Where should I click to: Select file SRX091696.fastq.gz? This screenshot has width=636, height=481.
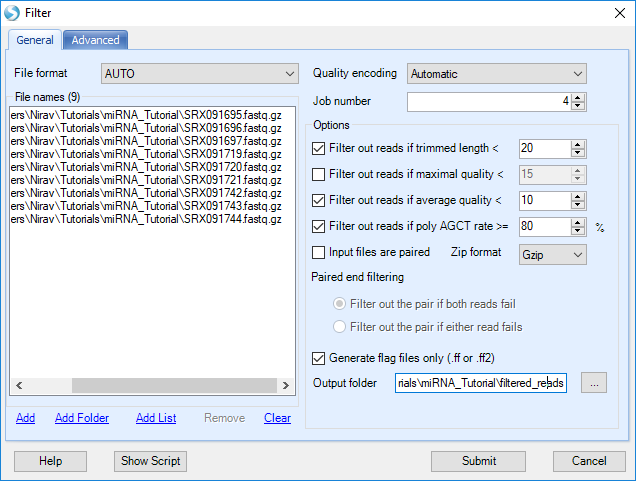pyautogui.click(x=146, y=128)
